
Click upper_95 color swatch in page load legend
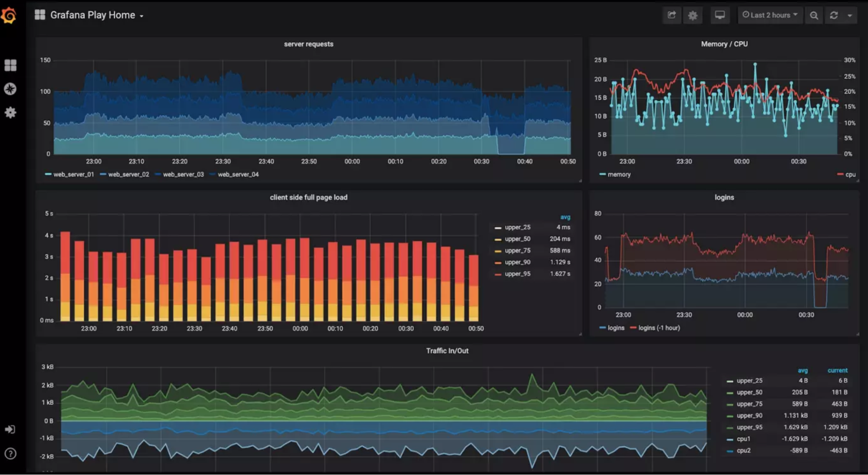click(498, 274)
